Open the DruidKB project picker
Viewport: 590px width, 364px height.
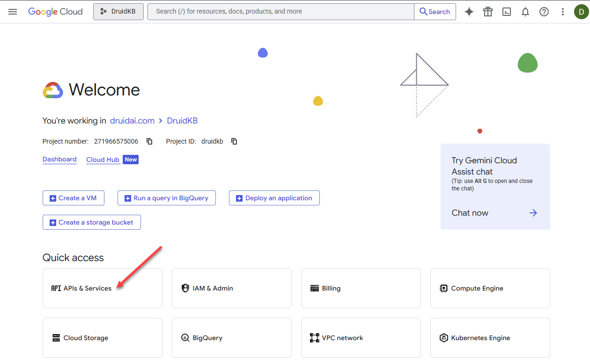tap(118, 12)
